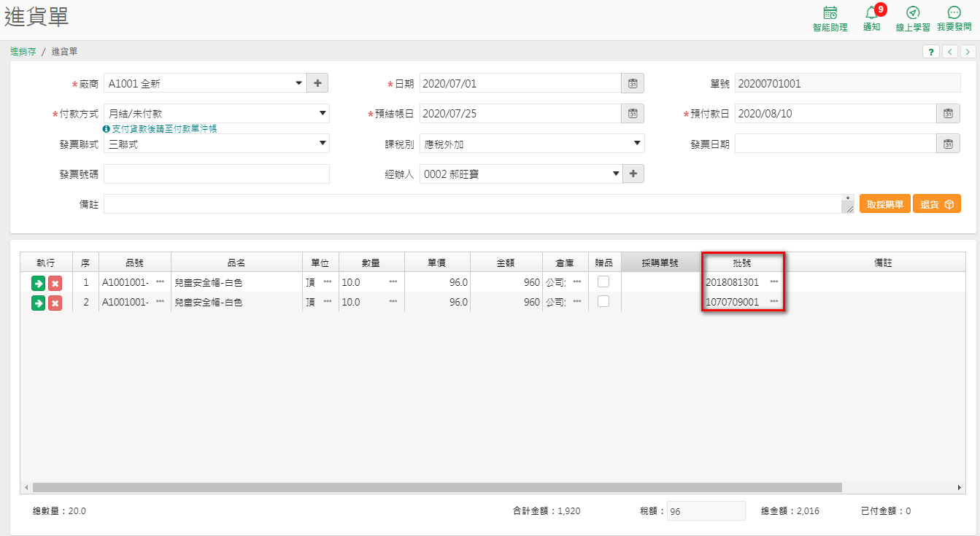The image size is (980, 536).
Task: Click the 採購單號 column header
Action: [660, 263]
